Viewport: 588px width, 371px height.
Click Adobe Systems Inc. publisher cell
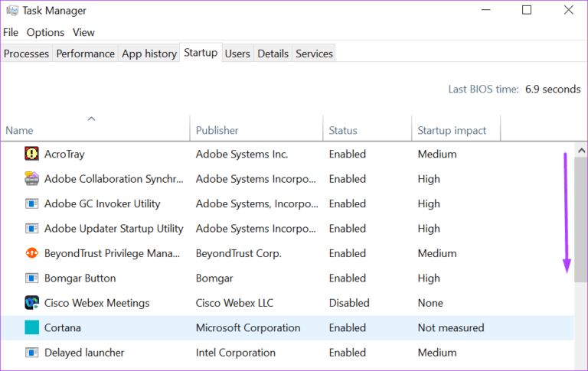(x=242, y=154)
